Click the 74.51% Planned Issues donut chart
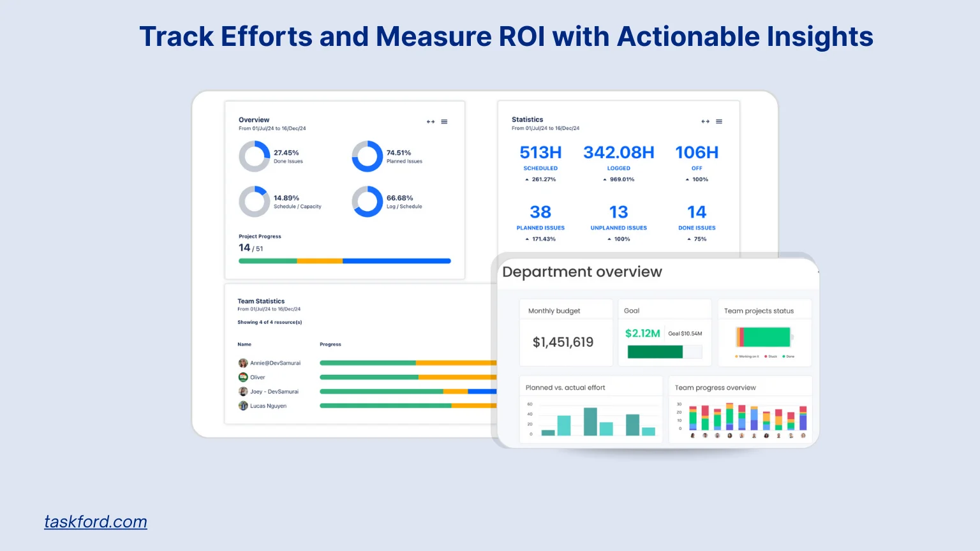980x551 pixels. point(367,156)
